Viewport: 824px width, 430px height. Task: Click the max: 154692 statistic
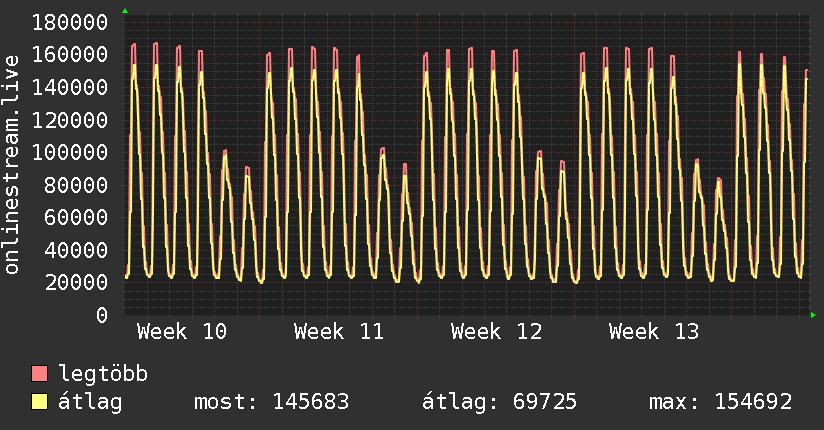(720, 402)
